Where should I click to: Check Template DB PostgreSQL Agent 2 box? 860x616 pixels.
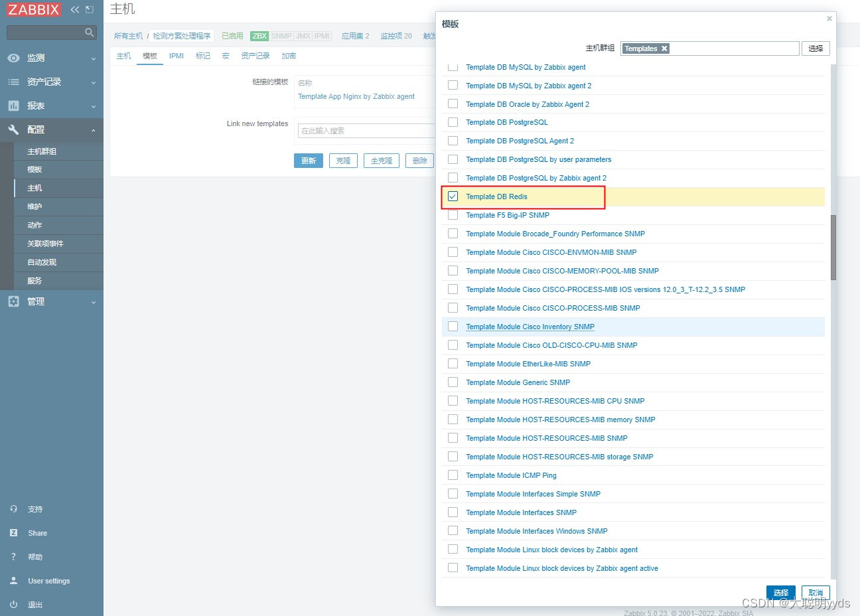(453, 141)
